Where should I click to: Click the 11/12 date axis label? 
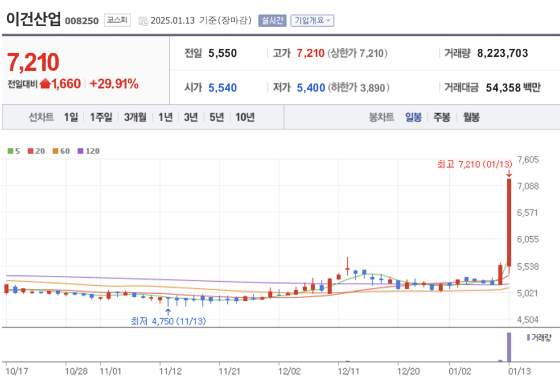click(x=170, y=371)
